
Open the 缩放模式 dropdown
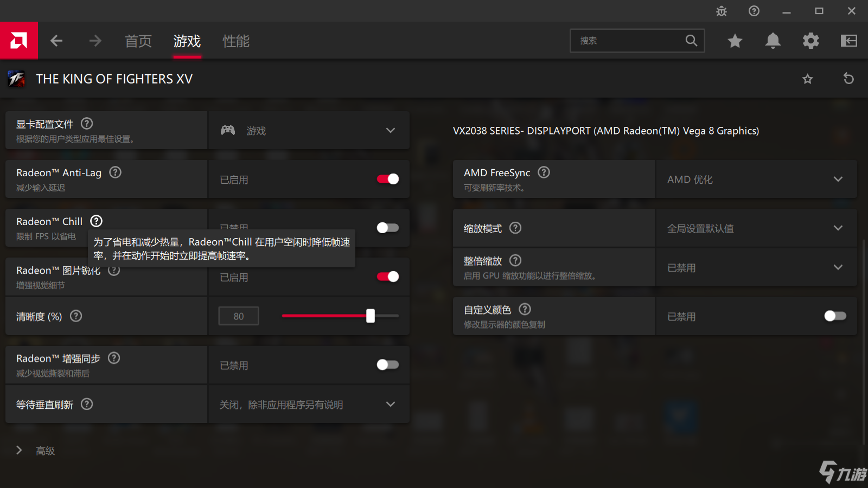click(757, 228)
